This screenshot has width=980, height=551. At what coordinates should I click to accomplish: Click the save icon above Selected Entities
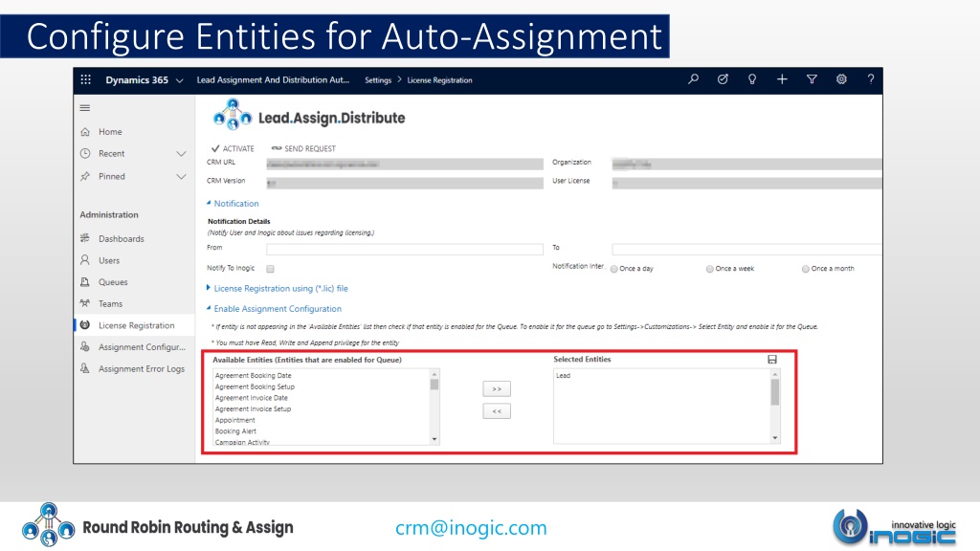[x=772, y=360]
